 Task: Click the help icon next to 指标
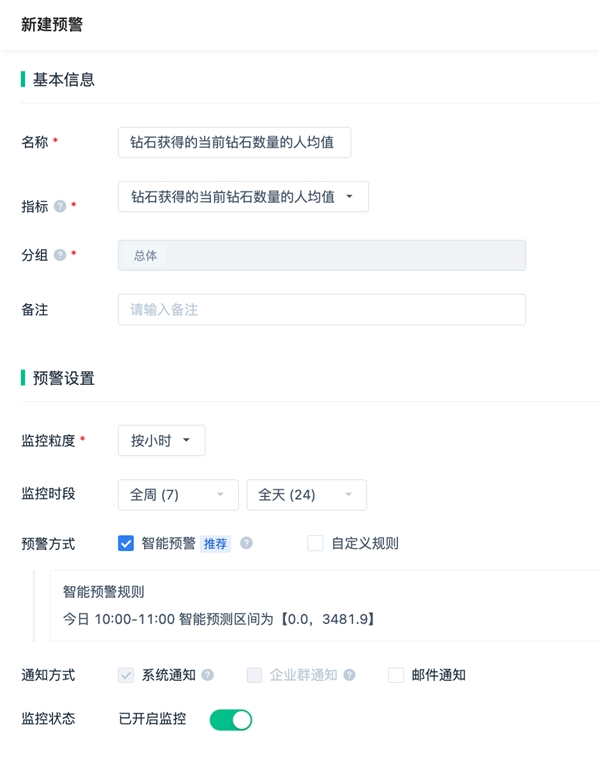(x=60, y=206)
